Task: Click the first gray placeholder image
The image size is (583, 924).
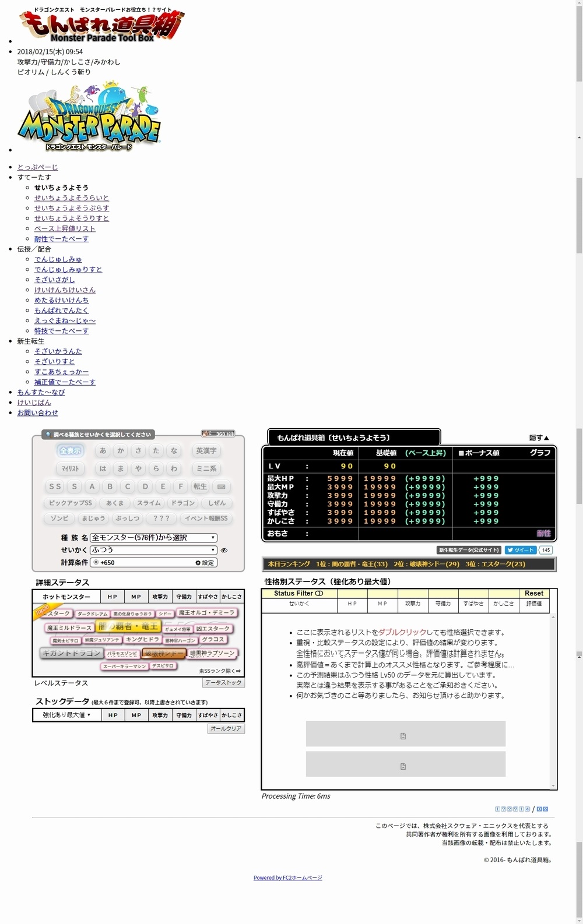Action: pyautogui.click(x=405, y=734)
